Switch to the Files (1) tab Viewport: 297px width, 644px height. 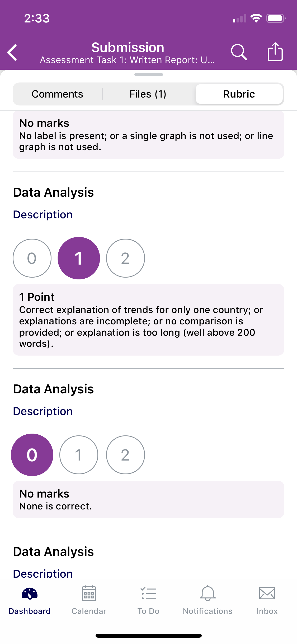[148, 94]
